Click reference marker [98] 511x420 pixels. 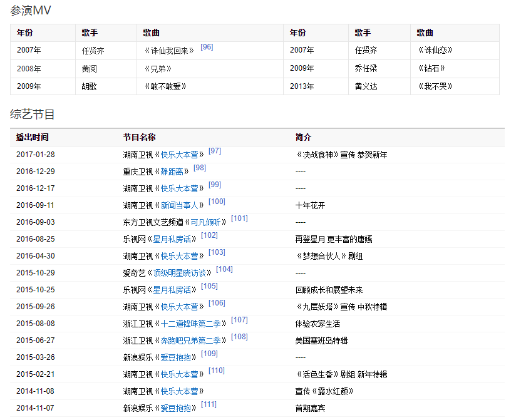click(200, 168)
